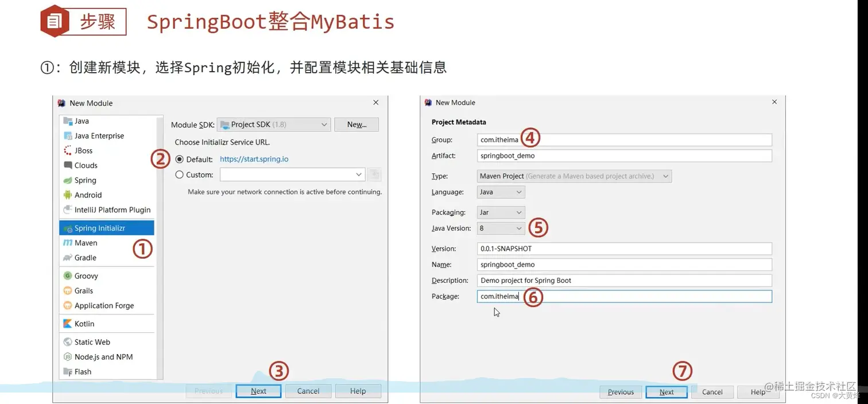Viewport: 868px width, 404px height.
Task: Click the Java Enterprise icon
Action: click(68, 136)
